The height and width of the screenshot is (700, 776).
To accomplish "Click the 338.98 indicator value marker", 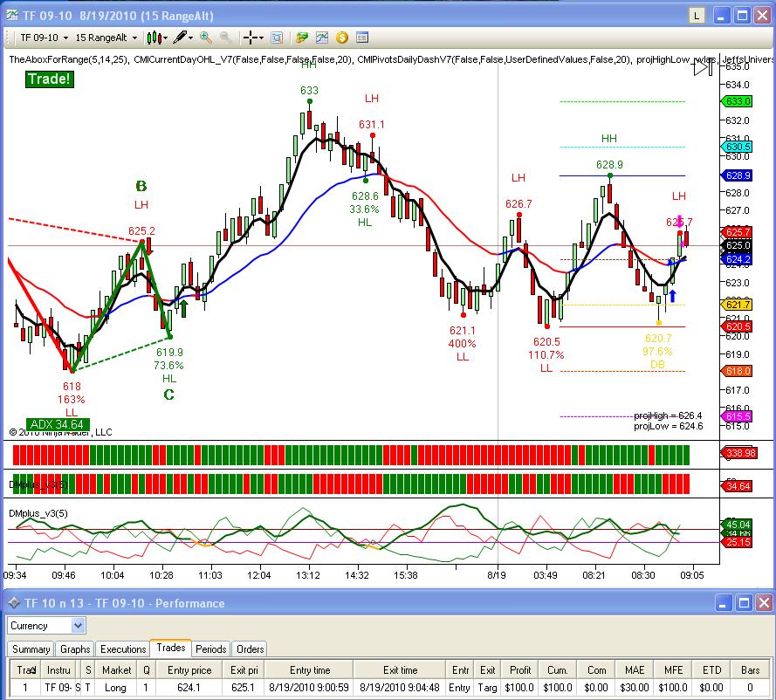I will click(x=738, y=453).
